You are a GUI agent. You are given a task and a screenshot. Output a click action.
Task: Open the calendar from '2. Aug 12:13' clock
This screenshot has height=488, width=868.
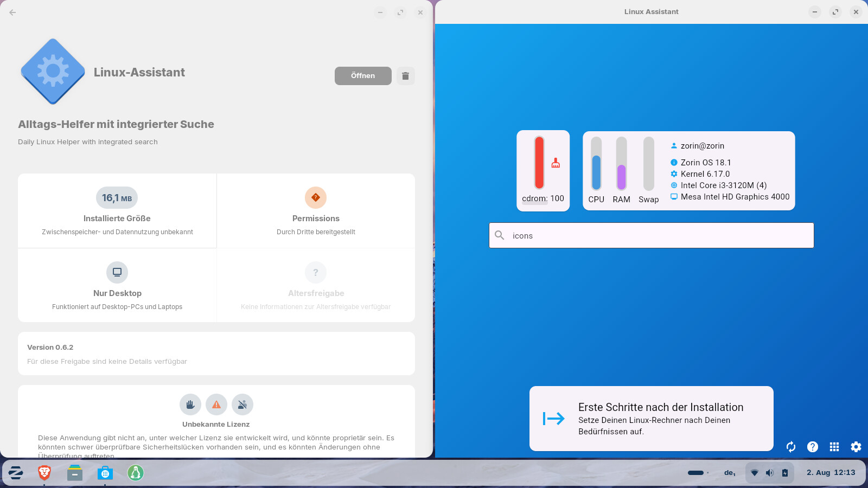pos(831,473)
